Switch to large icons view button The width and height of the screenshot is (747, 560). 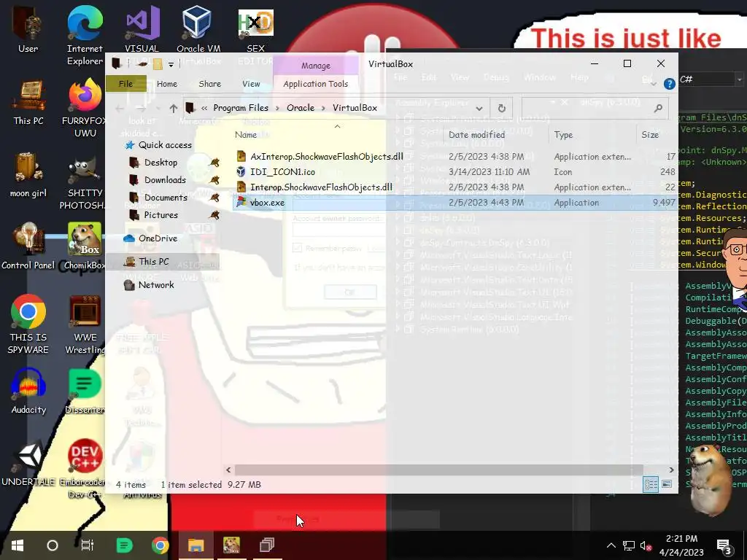click(x=667, y=484)
